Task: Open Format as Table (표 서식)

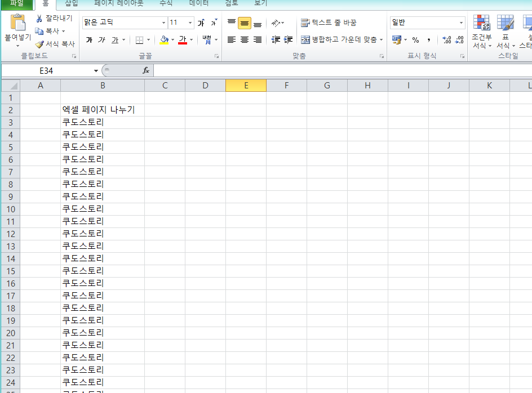Action: coord(506,32)
